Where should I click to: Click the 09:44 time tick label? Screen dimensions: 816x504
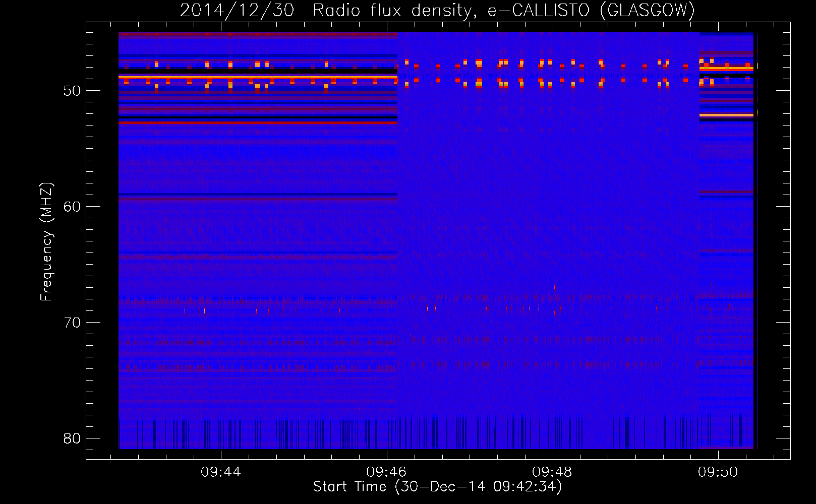[x=221, y=472]
